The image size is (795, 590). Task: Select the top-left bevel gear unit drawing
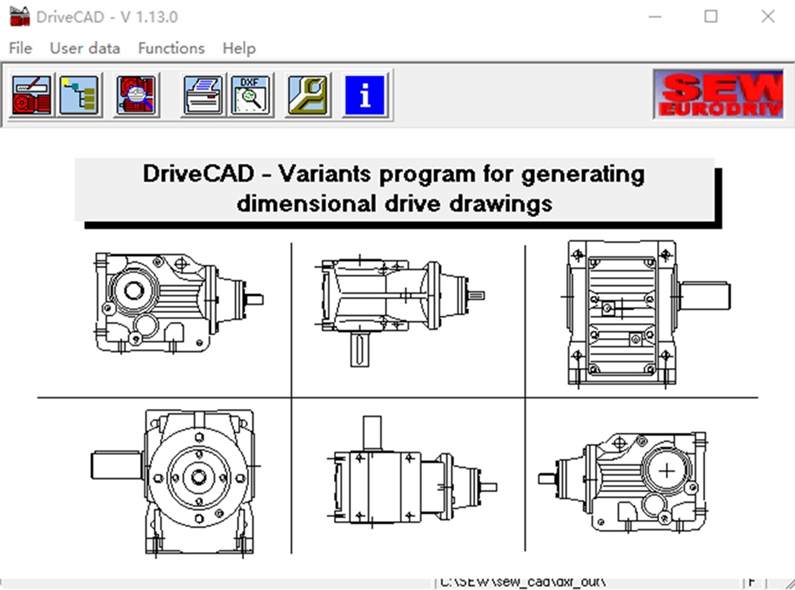point(178,303)
